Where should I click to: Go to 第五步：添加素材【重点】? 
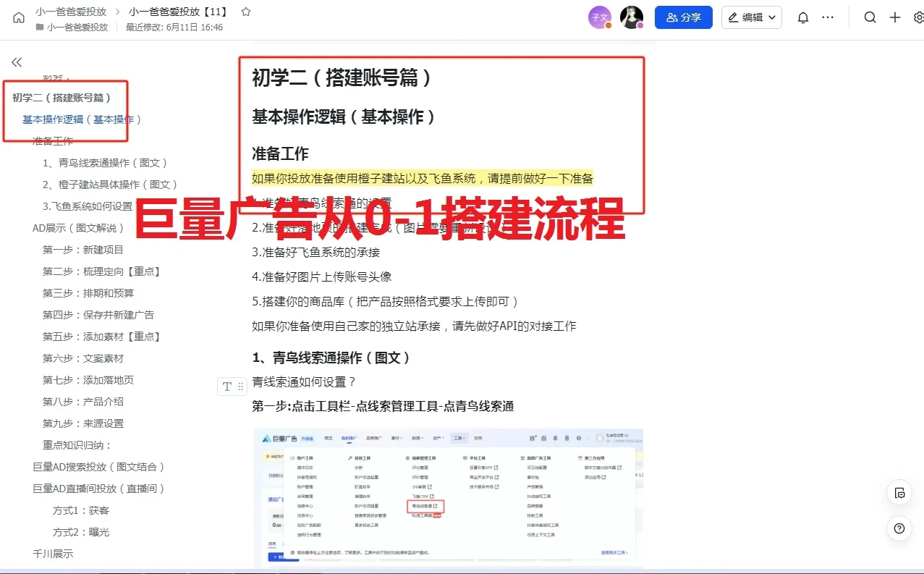(102, 337)
